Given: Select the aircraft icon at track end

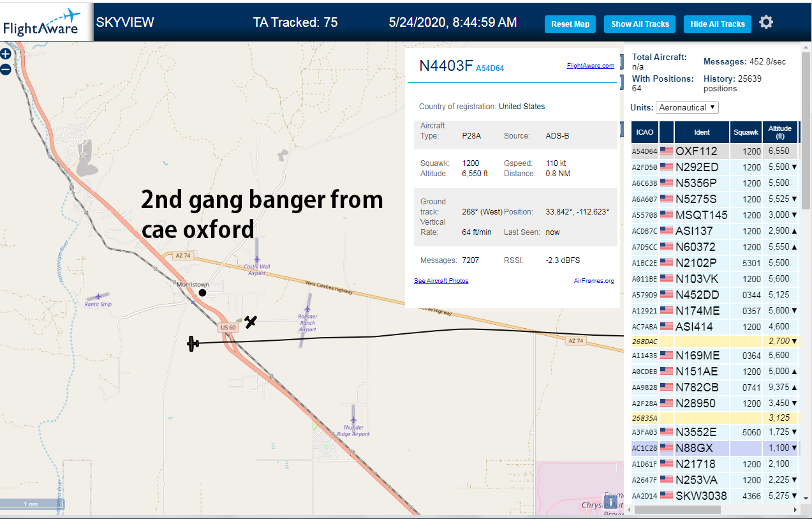Looking at the screenshot, I should point(193,343).
